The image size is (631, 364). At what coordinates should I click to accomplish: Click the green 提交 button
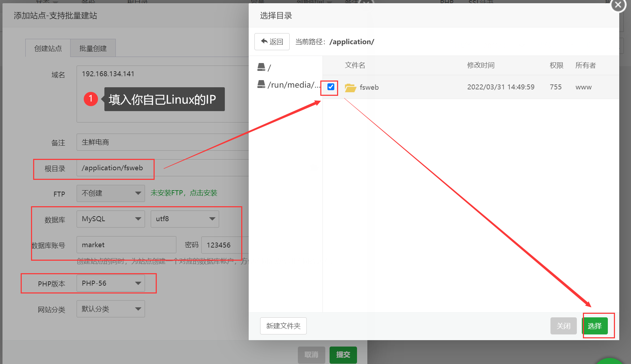click(x=343, y=355)
